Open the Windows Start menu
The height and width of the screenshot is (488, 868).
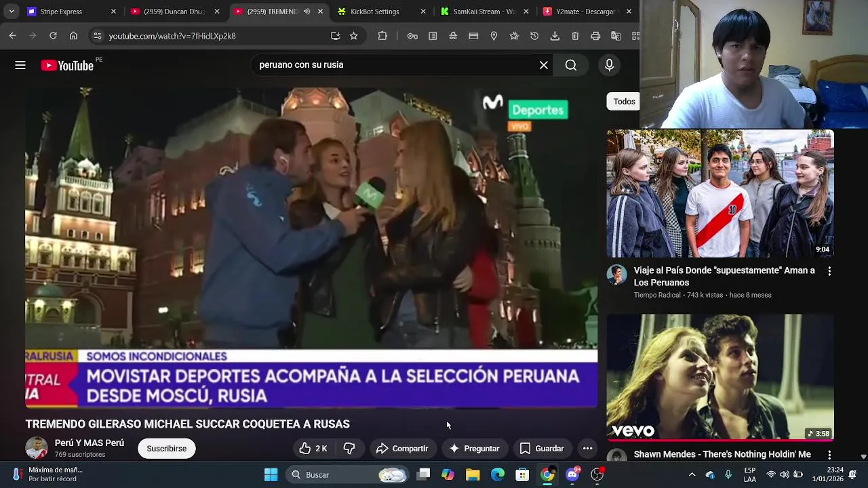[271, 474]
